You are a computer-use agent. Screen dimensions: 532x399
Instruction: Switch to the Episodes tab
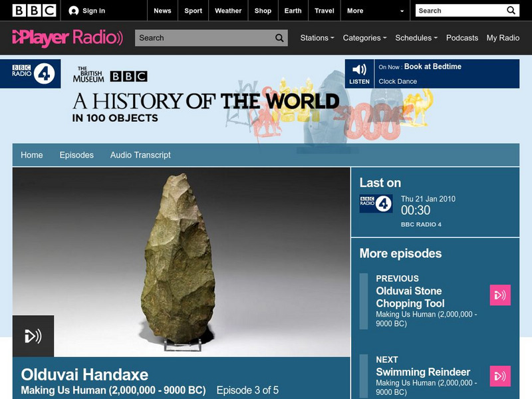tap(76, 154)
